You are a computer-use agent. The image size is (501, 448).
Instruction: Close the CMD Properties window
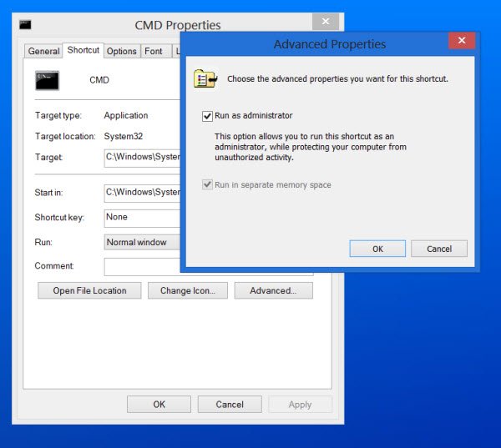[x=326, y=22]
